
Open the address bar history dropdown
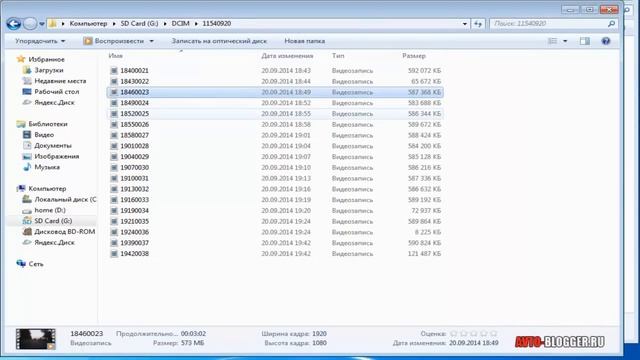(464, 24)
